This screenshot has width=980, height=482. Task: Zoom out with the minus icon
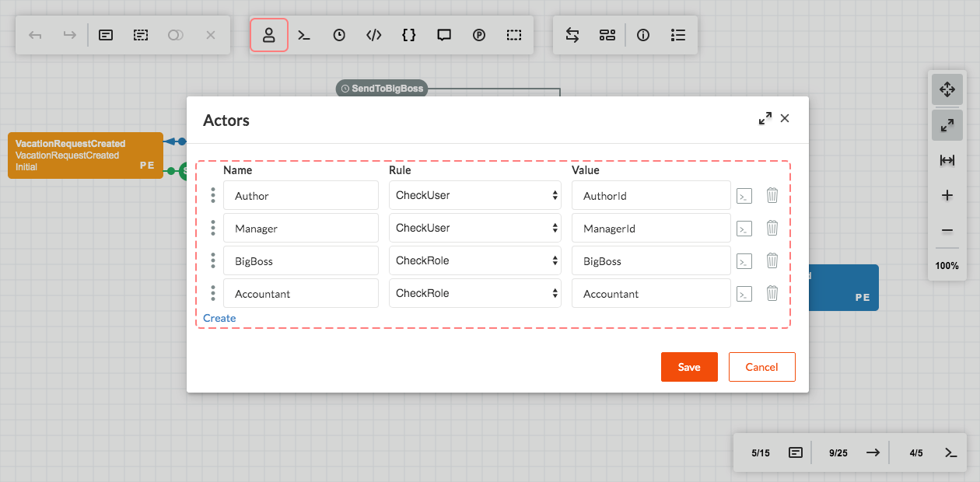click(947, 230)
